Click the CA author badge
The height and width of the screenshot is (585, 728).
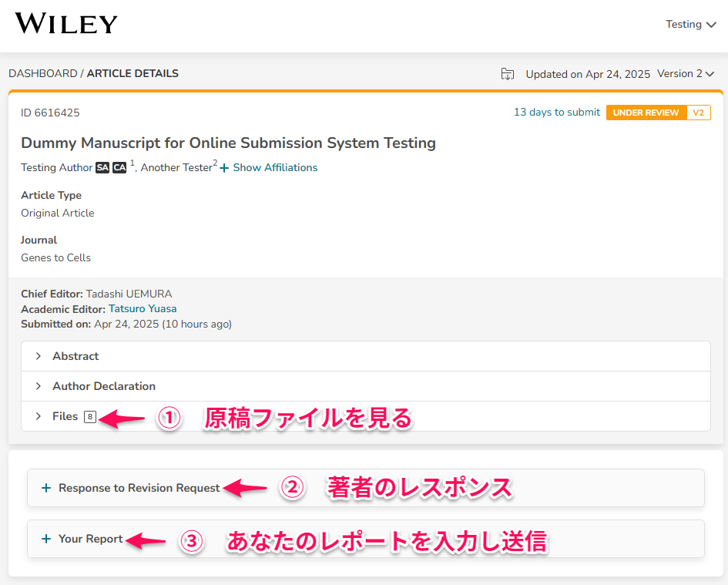click(119, 167)
